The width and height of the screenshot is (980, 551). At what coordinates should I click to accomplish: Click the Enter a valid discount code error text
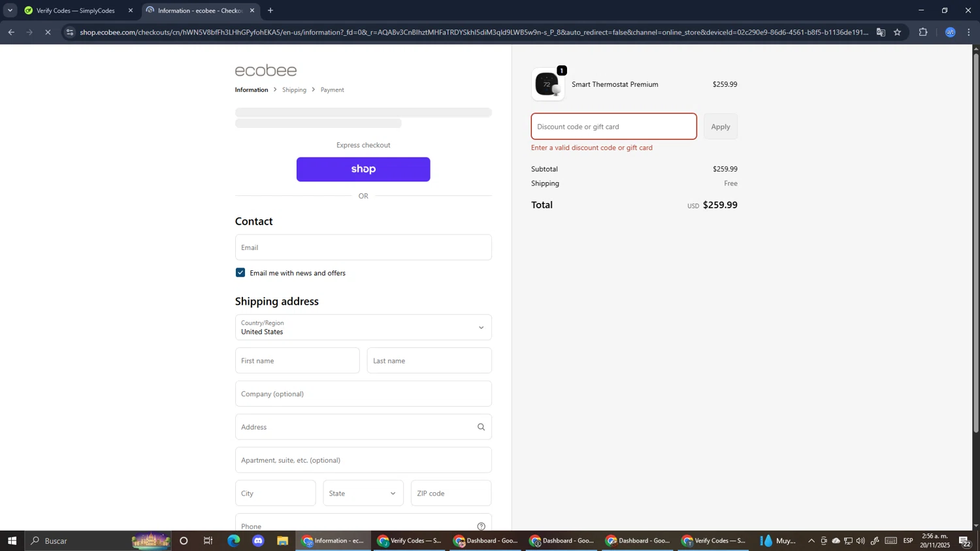[x=592, y=148]
